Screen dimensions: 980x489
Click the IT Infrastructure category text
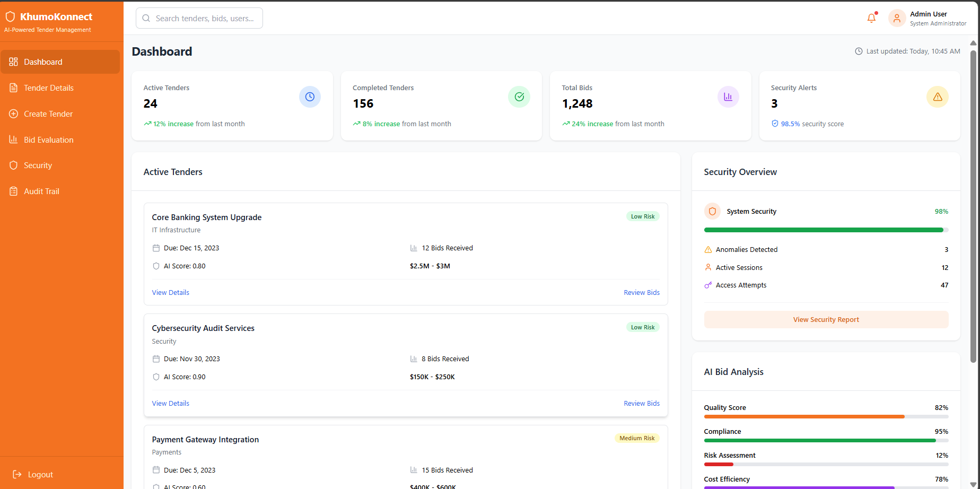point(176,230)
